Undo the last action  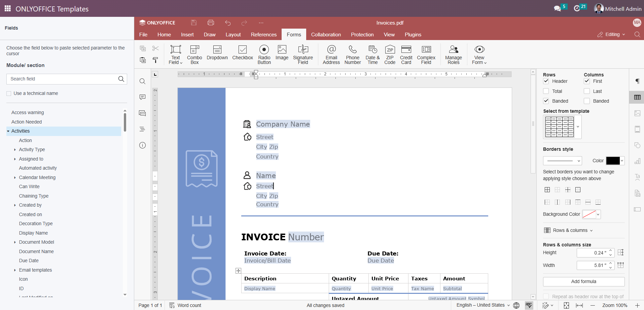[x=228, y=23]
